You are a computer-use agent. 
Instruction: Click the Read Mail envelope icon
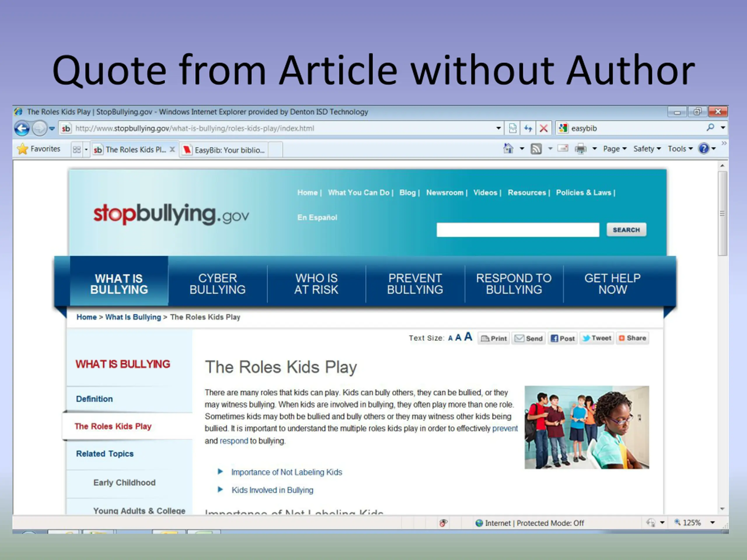click(x=563, y=148)
